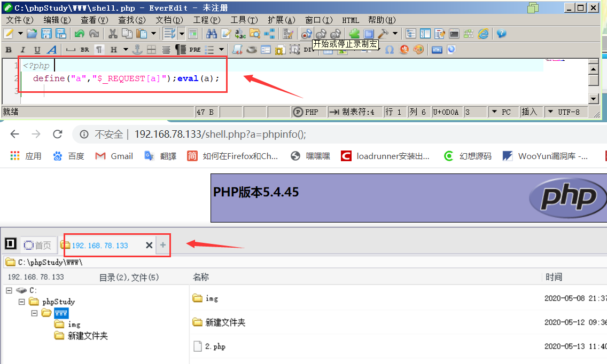Viewport: 607px width, 364px height.
Task: Click the New file pencil icon
Action: point(9,34)
